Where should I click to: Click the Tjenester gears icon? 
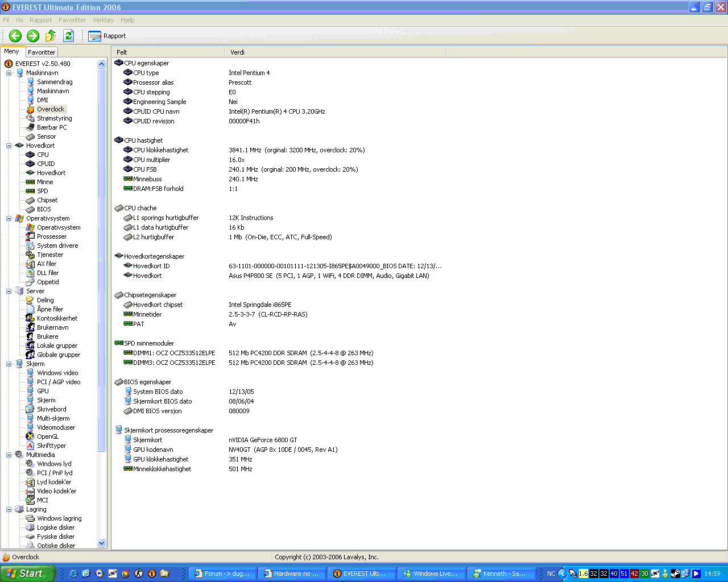[30, 255]
